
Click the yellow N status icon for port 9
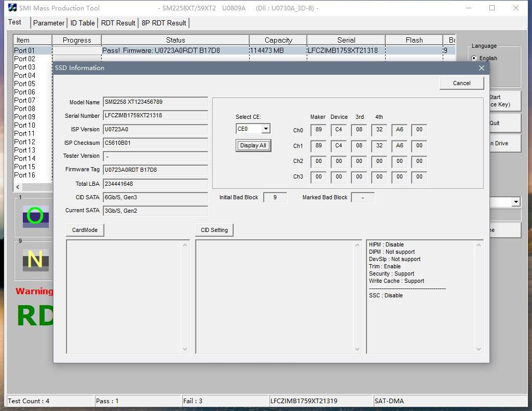pos(35,260)
